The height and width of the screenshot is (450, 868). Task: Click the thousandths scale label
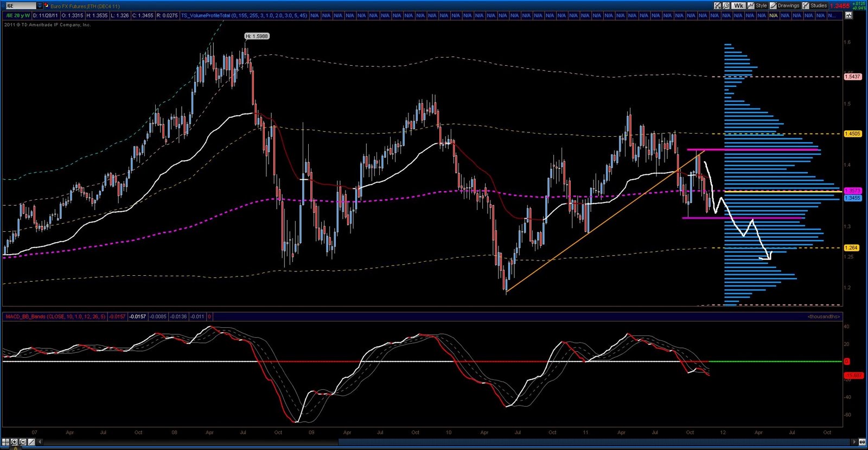[x=824, y=316]
